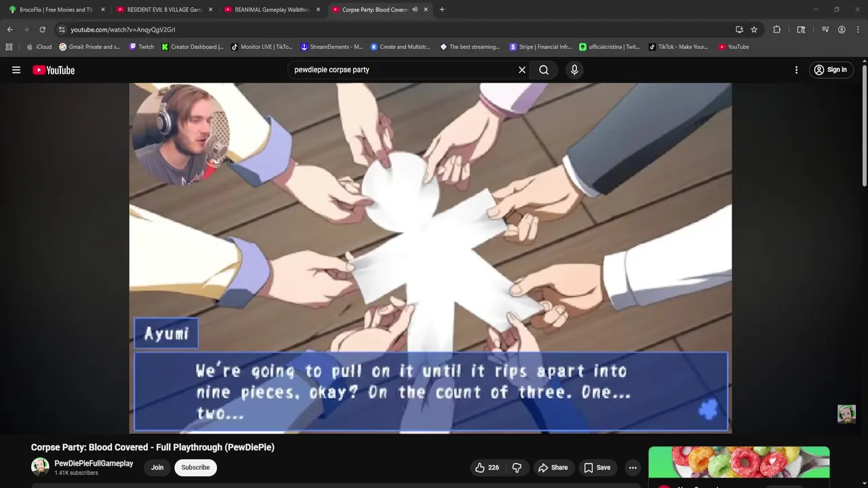Share the video
This screenshot has height=488, width=868.
[x=553, y=468]
